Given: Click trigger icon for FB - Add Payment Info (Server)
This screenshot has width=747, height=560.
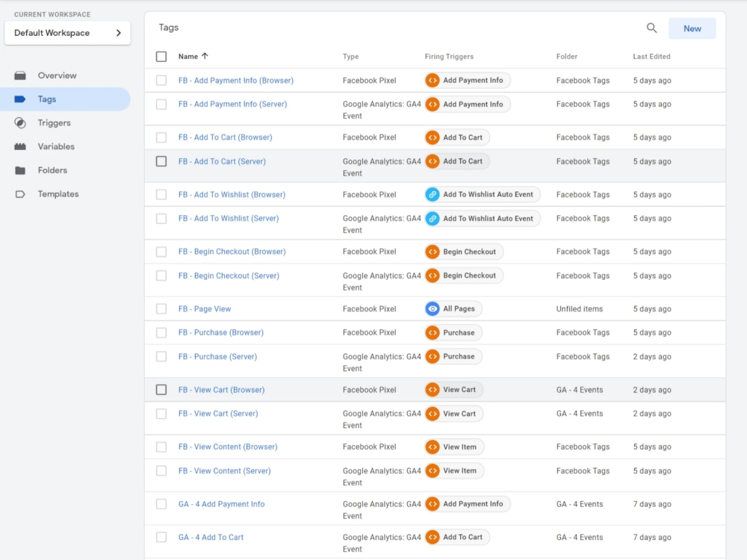Looking at the screenshot, I should coord(433,105).
